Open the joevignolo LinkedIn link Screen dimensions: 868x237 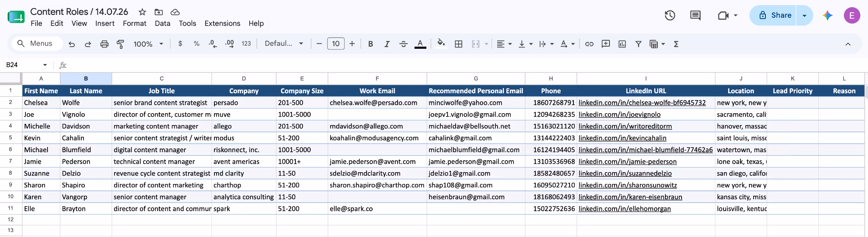click(x=620, y=114)
